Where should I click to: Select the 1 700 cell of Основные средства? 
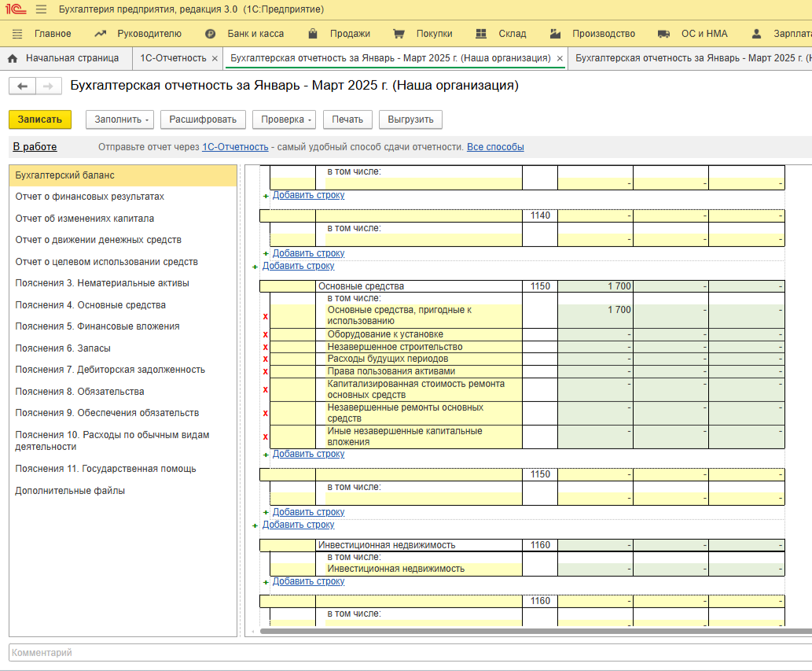coord(595,286)
